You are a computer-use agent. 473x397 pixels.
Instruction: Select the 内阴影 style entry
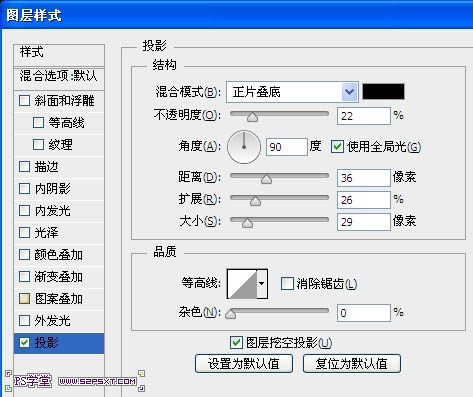click(x=59, y=188)
